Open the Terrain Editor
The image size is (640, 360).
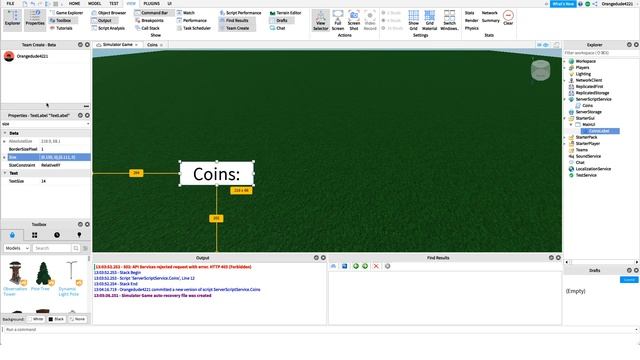pos(285,13)
